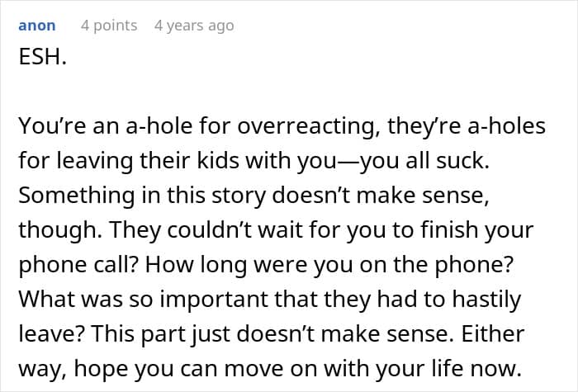Open the 4 years ago timestamp permalink

click(x=194, y=26)
